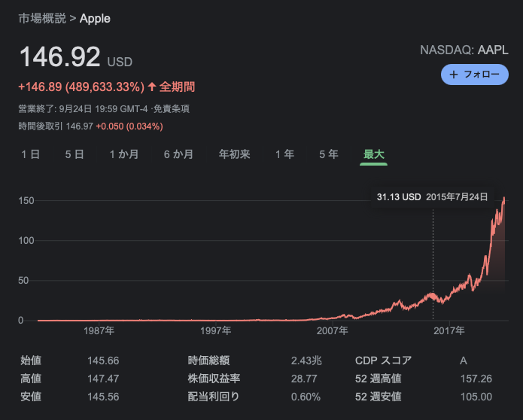The height and width of the screenshot is (420, 523).
Task: Click the Apple breadcrumb title
Action: pyautogui.click(x=95, y=19)
